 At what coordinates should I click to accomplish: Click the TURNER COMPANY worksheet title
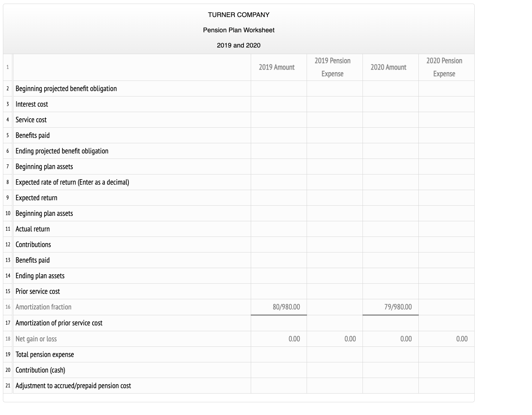(238, 15)
